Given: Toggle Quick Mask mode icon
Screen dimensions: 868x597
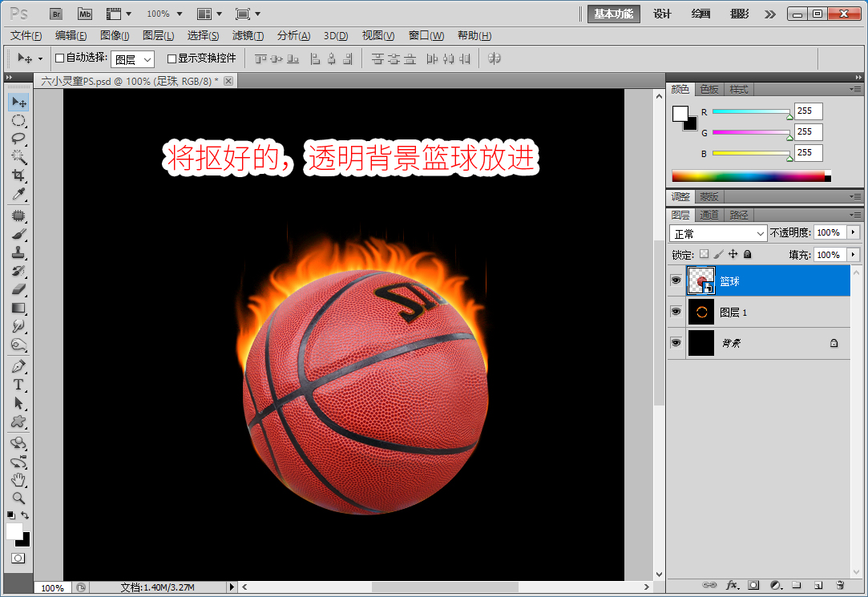Looking at the screenshot, I should pos(18,559).
